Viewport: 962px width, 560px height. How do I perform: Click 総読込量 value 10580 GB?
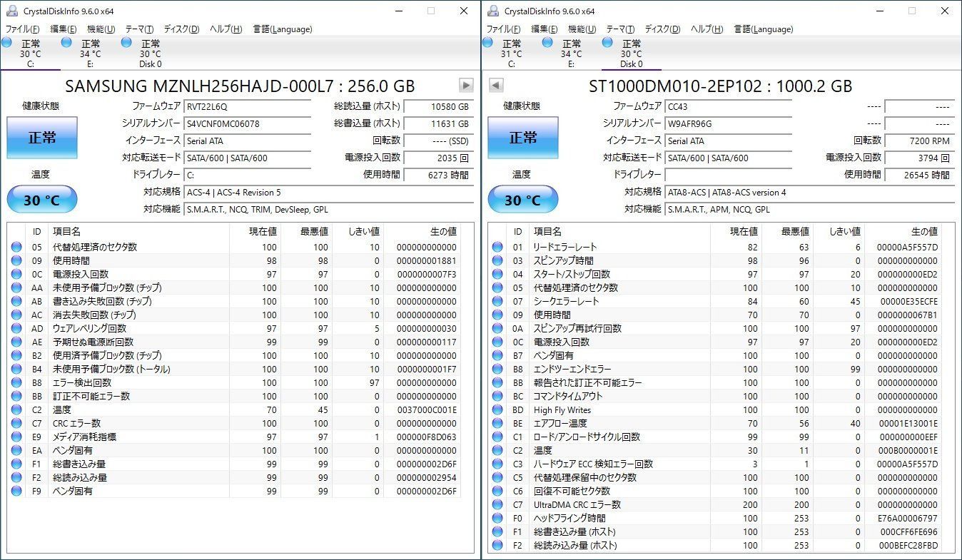pyautogui.click(x=438, y=106)
